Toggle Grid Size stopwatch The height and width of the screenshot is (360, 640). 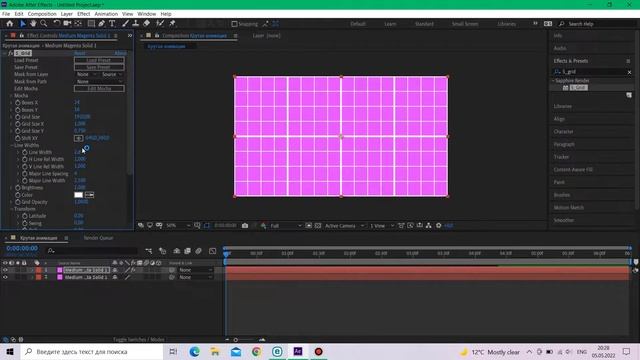click(x=18, y=117)
